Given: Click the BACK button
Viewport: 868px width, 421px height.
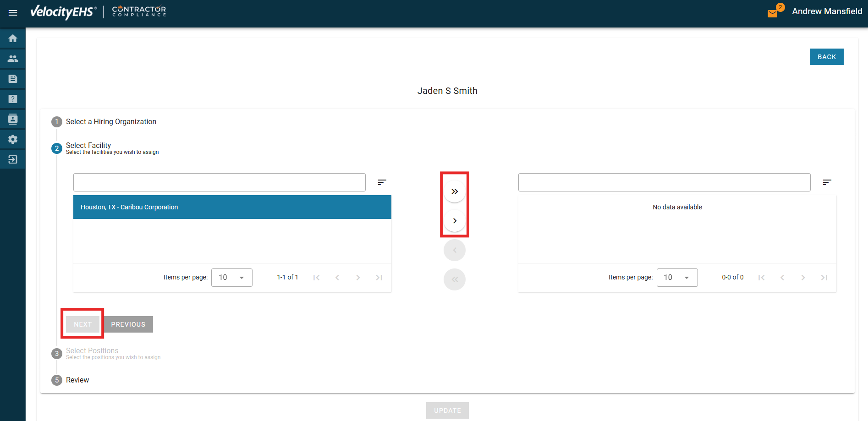Looking at the screenshot, I should coord(826,57).
